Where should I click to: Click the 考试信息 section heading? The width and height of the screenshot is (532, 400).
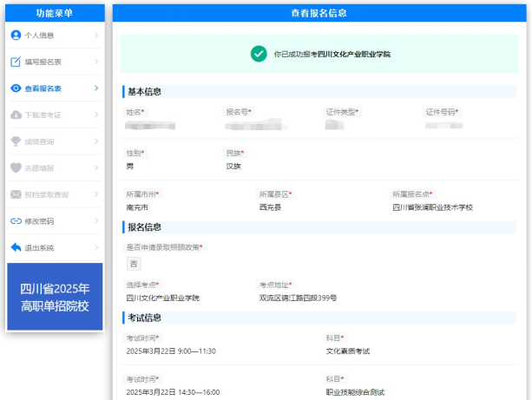[145, 318]
